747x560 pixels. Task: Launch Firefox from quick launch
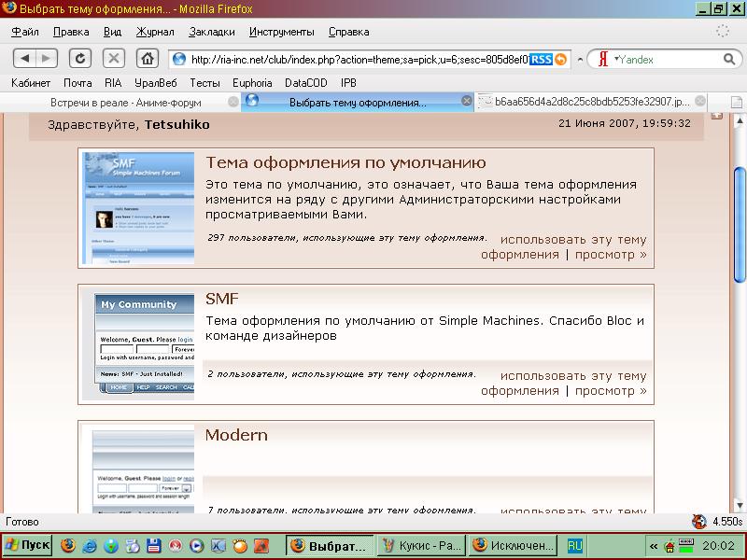[x=68, y=546]
